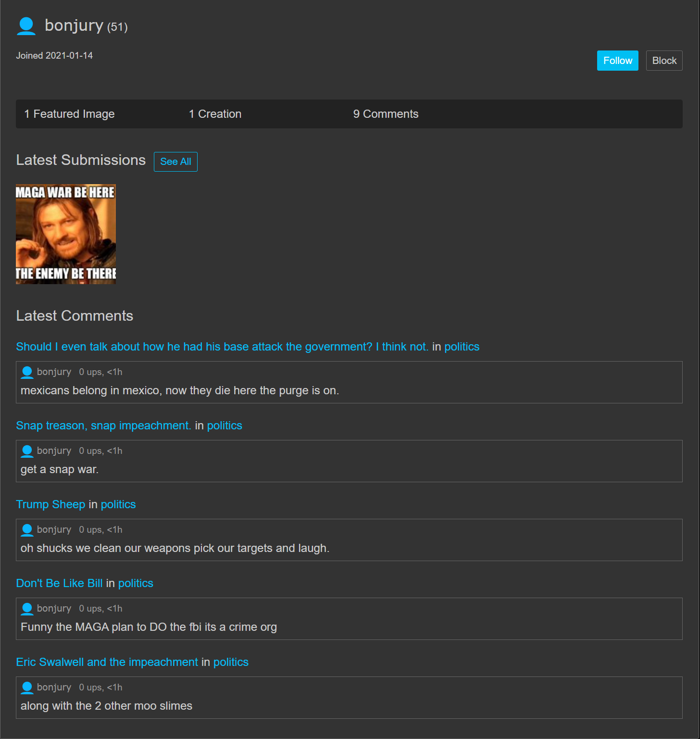Click the 'Latest Submissions' heading
This screenshot has height=739, width=700.
click(x=81, y=160)
